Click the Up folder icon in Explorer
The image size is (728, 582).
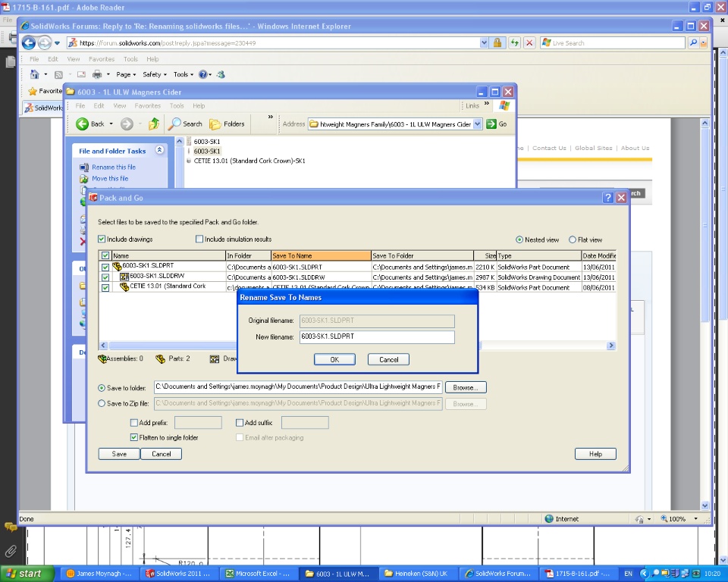click(x=154, y=124)
